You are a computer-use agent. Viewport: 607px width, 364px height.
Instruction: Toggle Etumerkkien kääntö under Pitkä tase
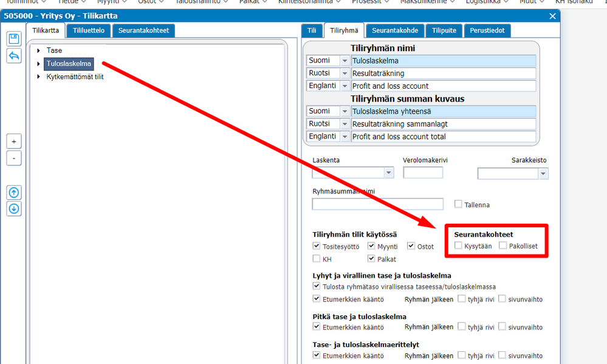click(317, 326)
